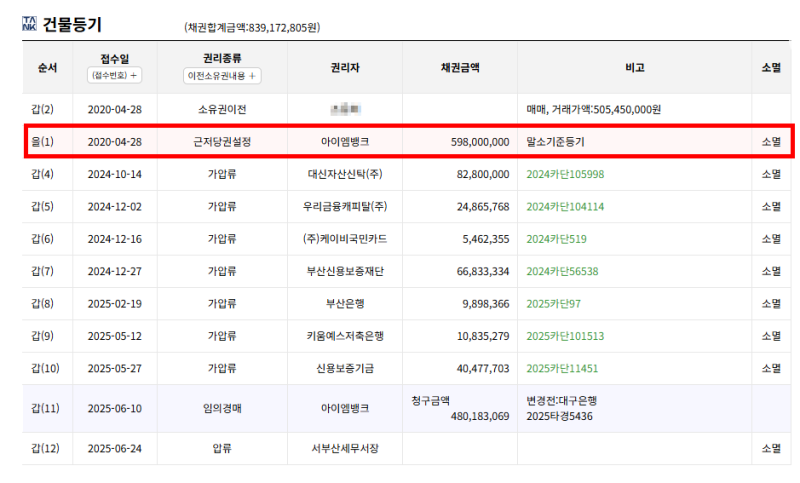Screen dimensions: 800x483
Task: Click amount 9,898,366
Action: tap(486, 304)
